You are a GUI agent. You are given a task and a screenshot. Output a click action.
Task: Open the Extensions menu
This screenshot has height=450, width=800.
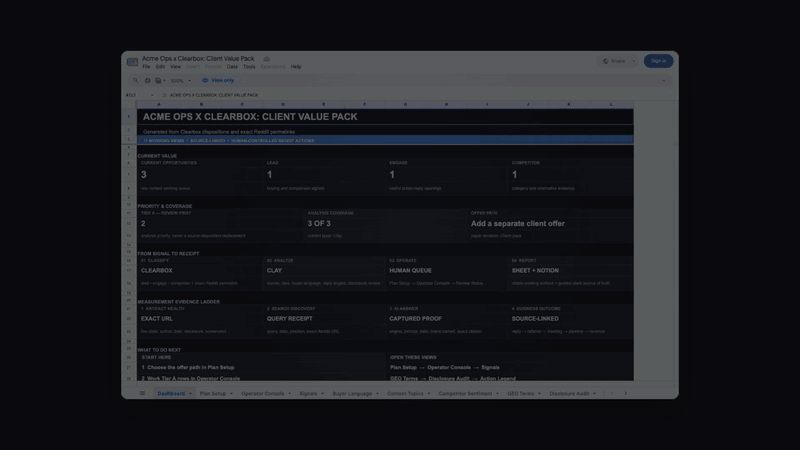[x=273, y=67]
